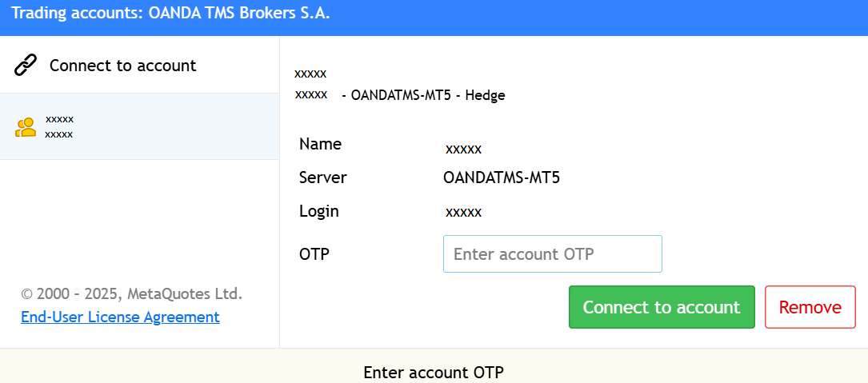Open the End-User License Agreement link
Image resolution: width=868 pixels, height=383 pixels.
tap(120, 317)
